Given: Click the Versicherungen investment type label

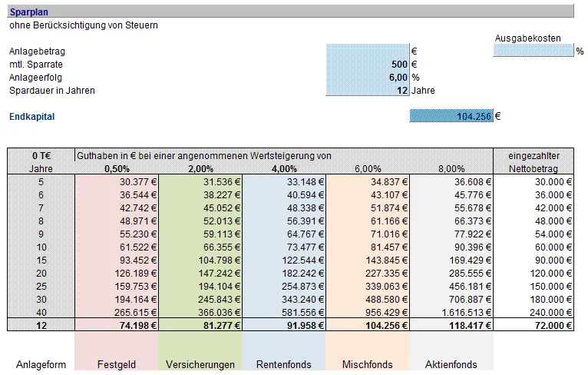Looking at the screenshot, I should pos(200,364).
